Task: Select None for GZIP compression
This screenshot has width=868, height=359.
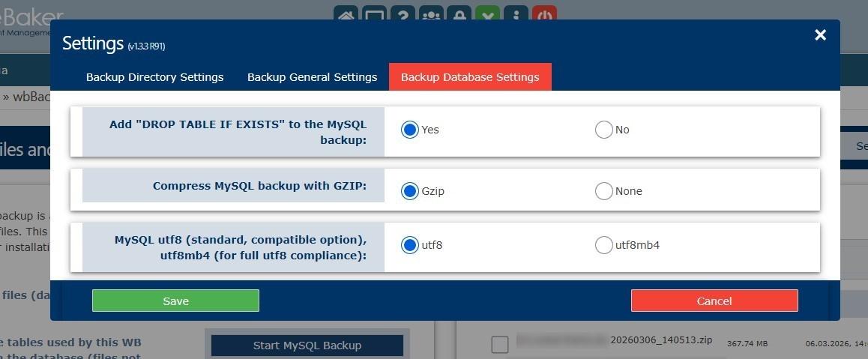Action: point(603,191)
